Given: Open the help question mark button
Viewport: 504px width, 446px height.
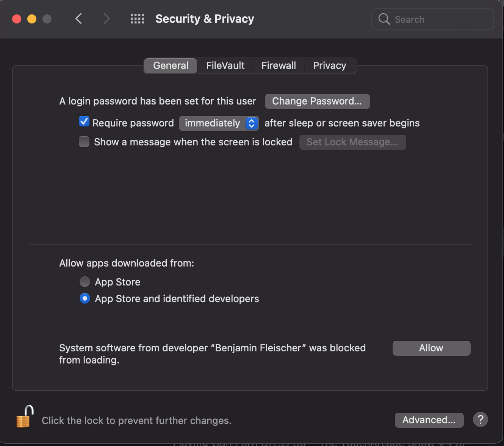Looking at the screenshot, I should [480, 419].
